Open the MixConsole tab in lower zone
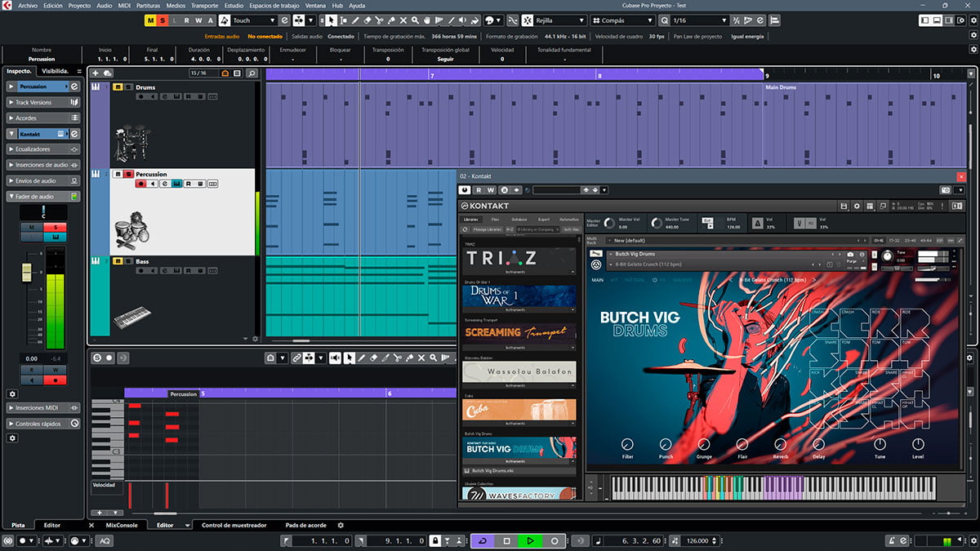Viewport: 980px width, 551px height. (122, 525)
